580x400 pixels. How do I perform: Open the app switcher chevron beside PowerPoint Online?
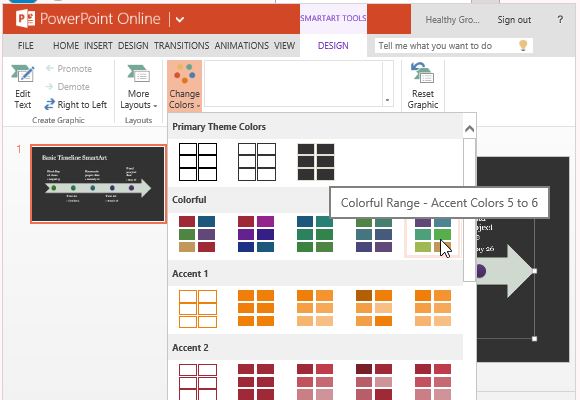[180, 19]
